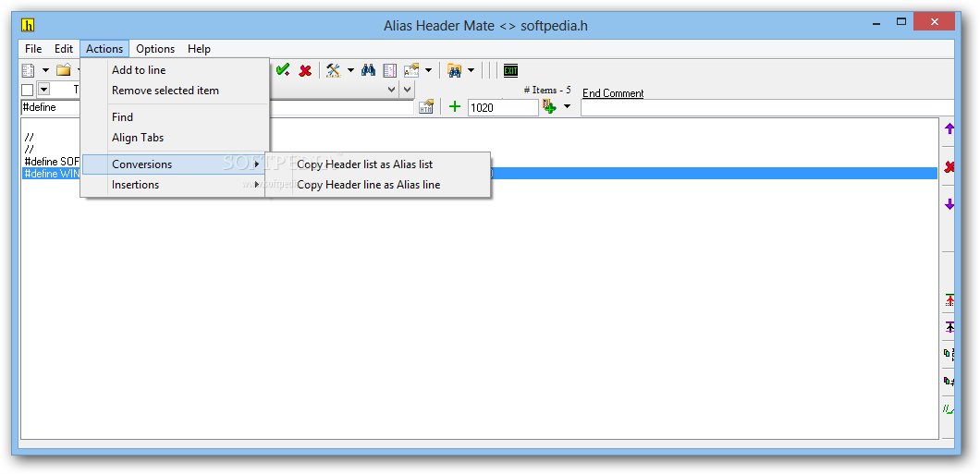Click the 1020 value field
Screen dimensions: 980x474
point(503,107)
